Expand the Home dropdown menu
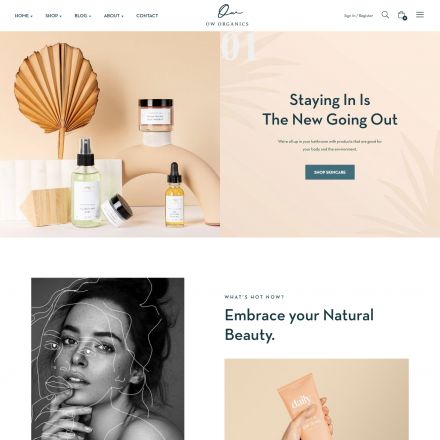This screenshot has width=440, height=440. (23, 16)
